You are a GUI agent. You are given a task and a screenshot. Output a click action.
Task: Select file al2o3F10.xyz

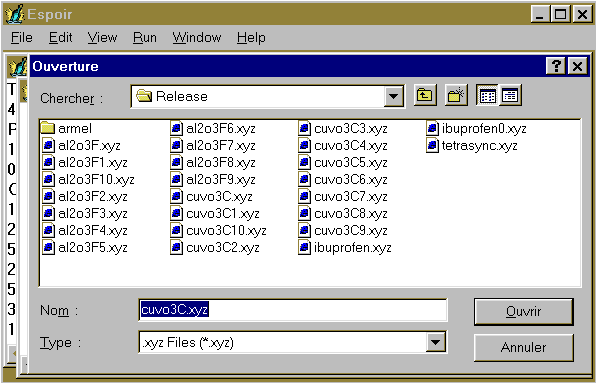[x=88, y=179]
